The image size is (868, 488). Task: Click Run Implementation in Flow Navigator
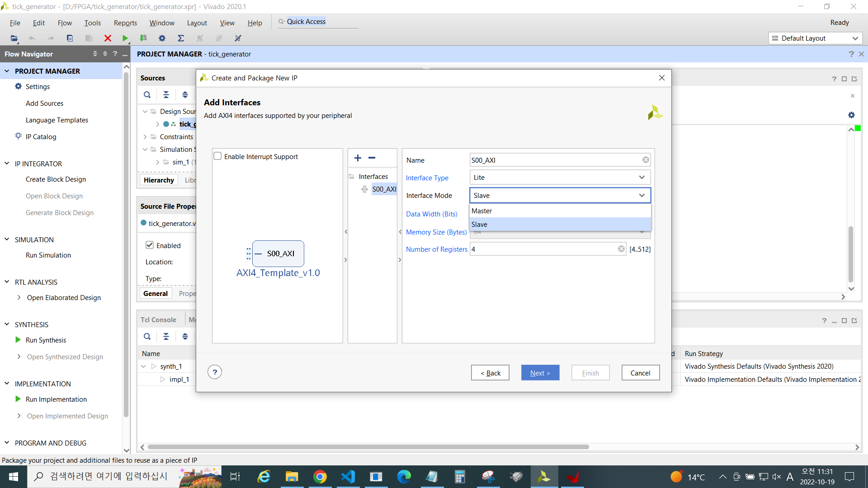[56, 399]
